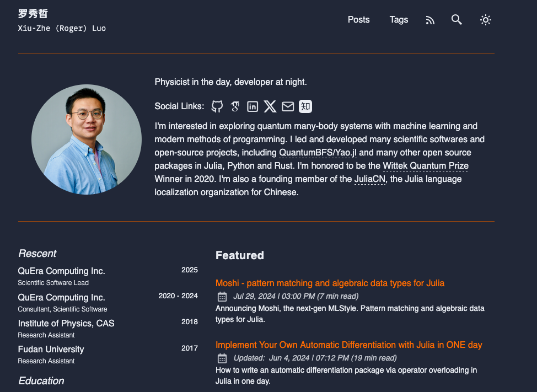Open the Moshi pattern matching post

click(x=330, y=283)
